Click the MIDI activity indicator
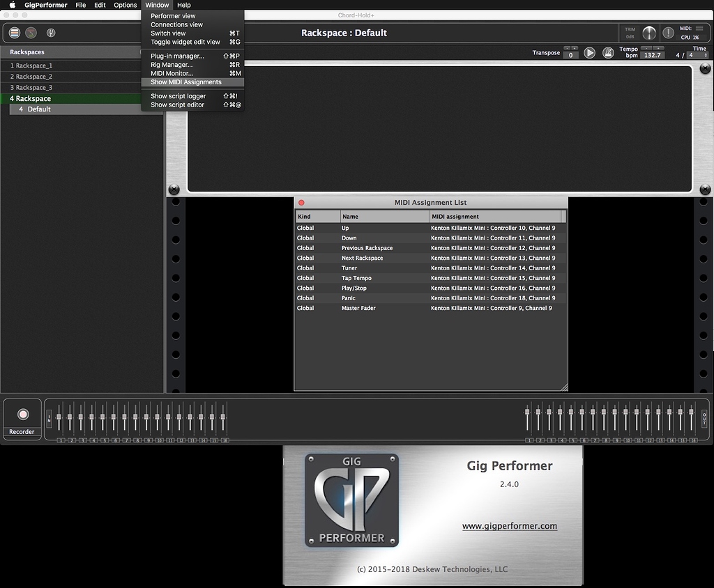Viewport: 714px width, 588px height. point(699,29)
